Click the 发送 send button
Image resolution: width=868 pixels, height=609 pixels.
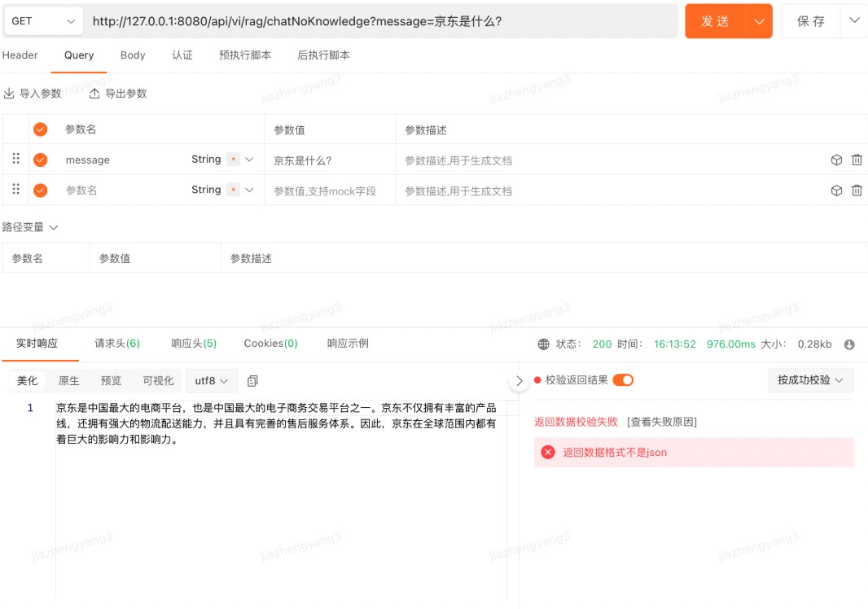tap(714, 20)
